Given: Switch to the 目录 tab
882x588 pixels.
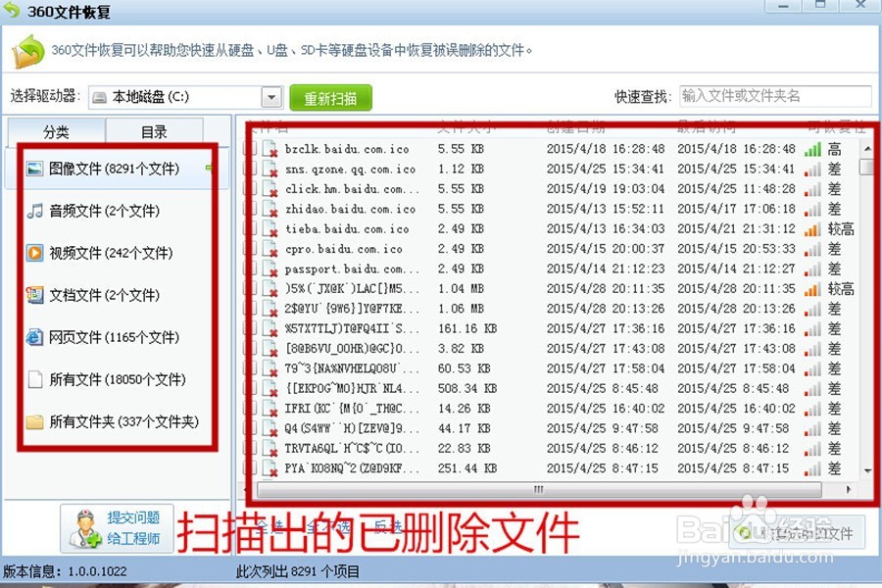Looking at the screenshot, I should pyautogui.click(x=154, y=129).
